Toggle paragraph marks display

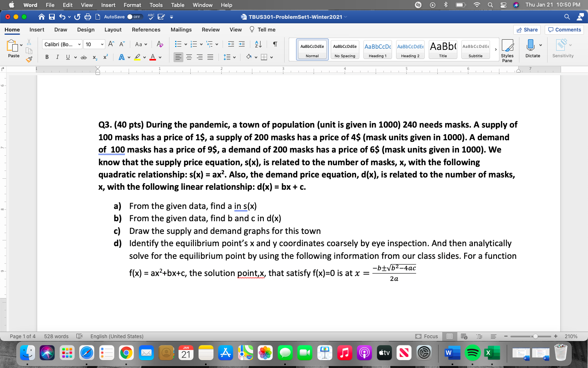point(275,44)
